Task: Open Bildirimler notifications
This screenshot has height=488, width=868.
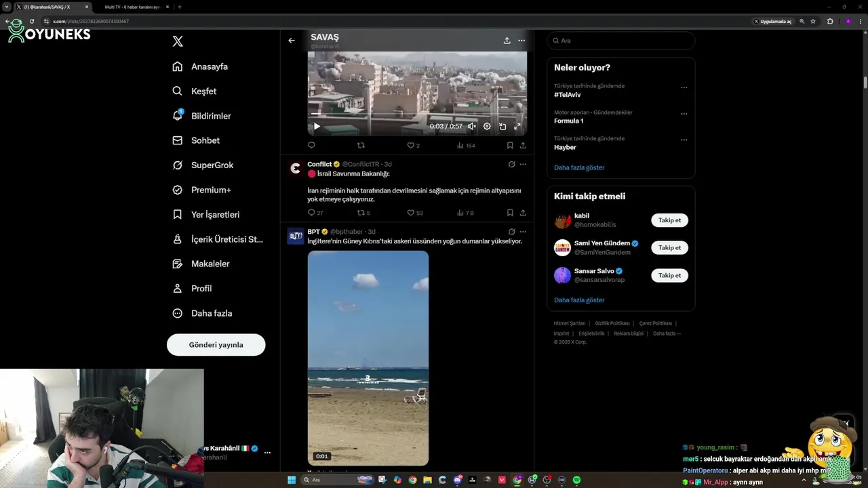Action: (x=201, y=116)
